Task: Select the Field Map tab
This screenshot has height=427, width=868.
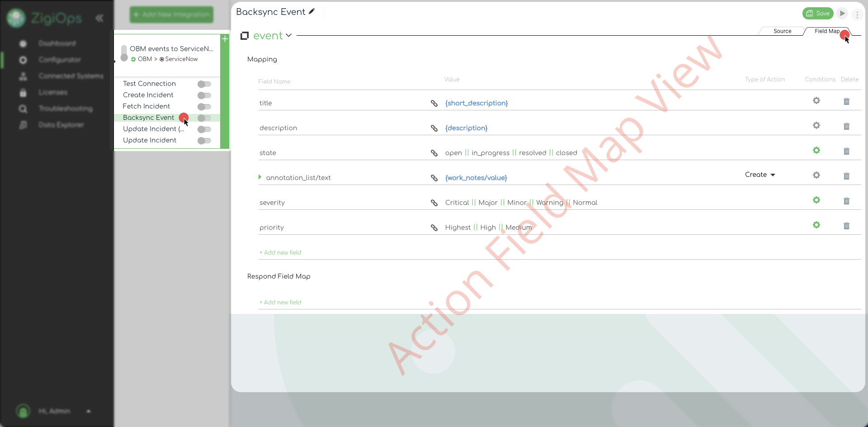Action: (826, 31)
